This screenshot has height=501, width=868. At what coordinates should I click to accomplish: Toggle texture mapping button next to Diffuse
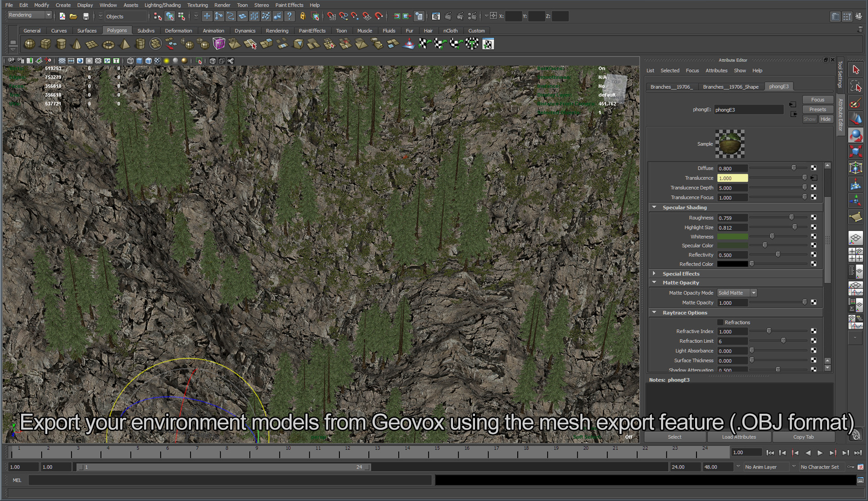pos(814,167)
